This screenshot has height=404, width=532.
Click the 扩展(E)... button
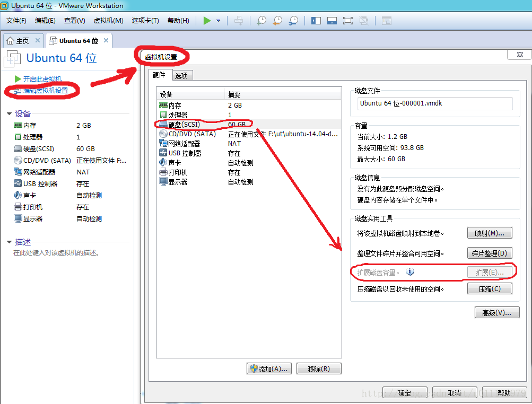tap(489, 273)
